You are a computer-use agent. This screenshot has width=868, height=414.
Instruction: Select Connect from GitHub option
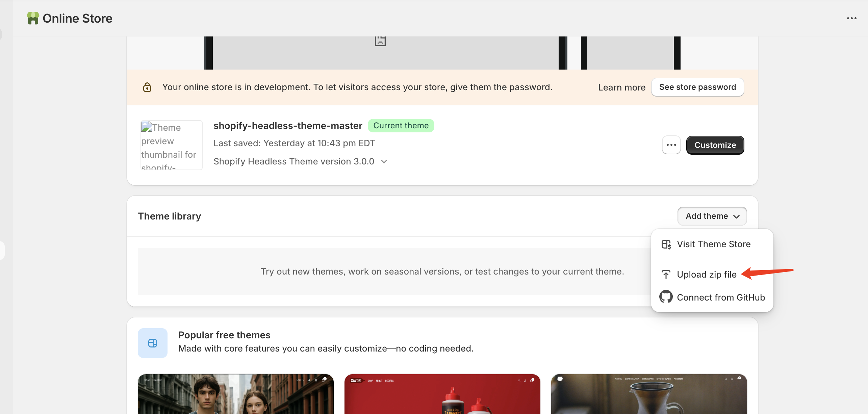point(712,297)
